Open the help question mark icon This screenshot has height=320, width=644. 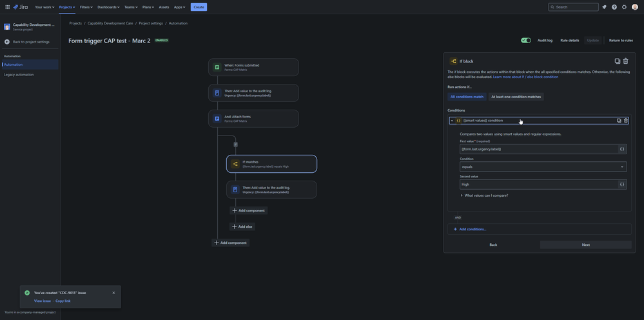pyautogui.click(x=614, y=7)
